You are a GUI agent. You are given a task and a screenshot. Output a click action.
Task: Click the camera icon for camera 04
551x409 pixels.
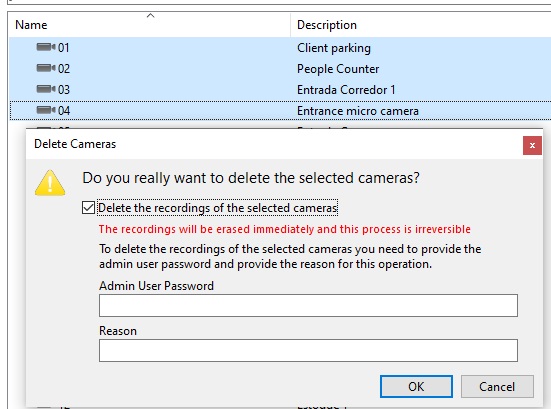click(x=46, y=110)
